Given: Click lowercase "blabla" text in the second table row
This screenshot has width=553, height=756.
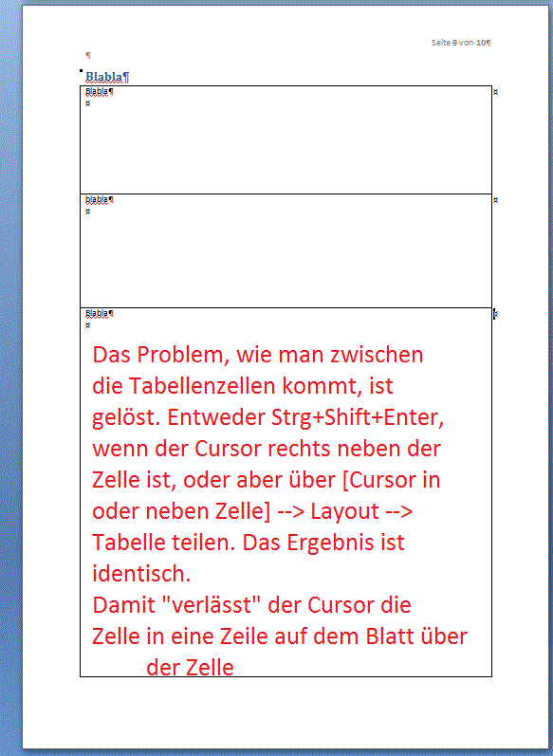Looking at the screenshot, I should pos(97,199).
